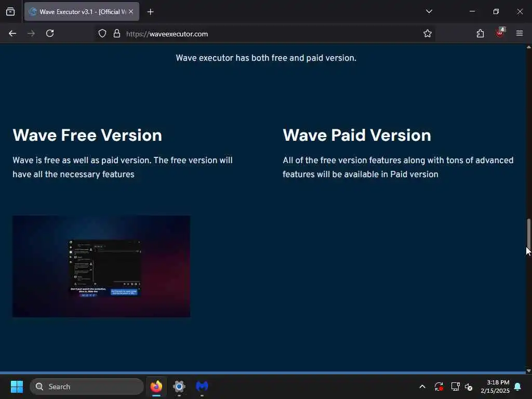Viewport: 532px width, 399px height.
Task: Open the Settings gear on taskbar
Action: 179,387
